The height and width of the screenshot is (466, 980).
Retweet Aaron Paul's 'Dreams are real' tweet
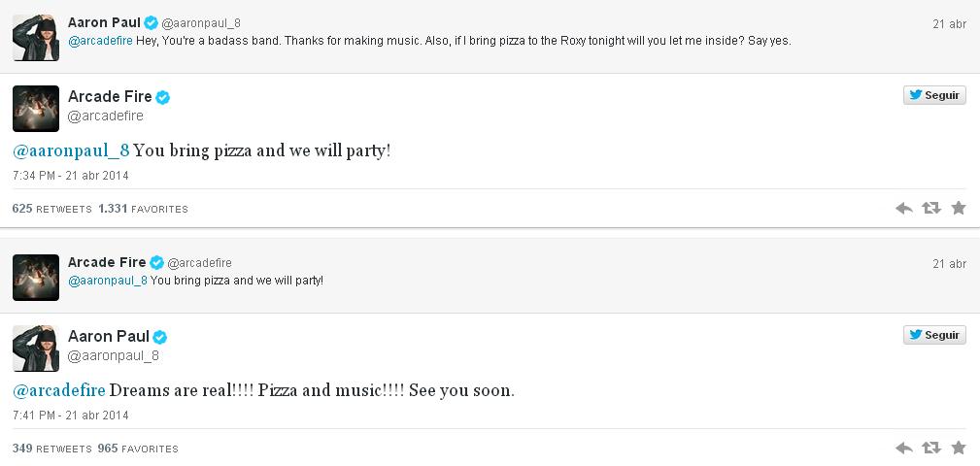pyautogui.click(x=930, y=448)
